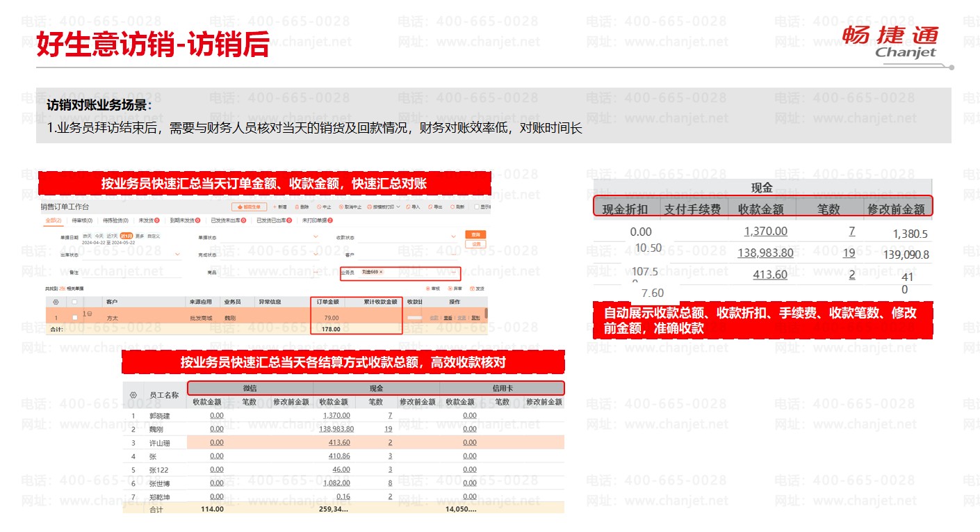The width and height of the screenshot is (980, 532).
Task: Switch to the 待拣验货(0) tab
Action: pyautogui.click(x=115, y=220)
